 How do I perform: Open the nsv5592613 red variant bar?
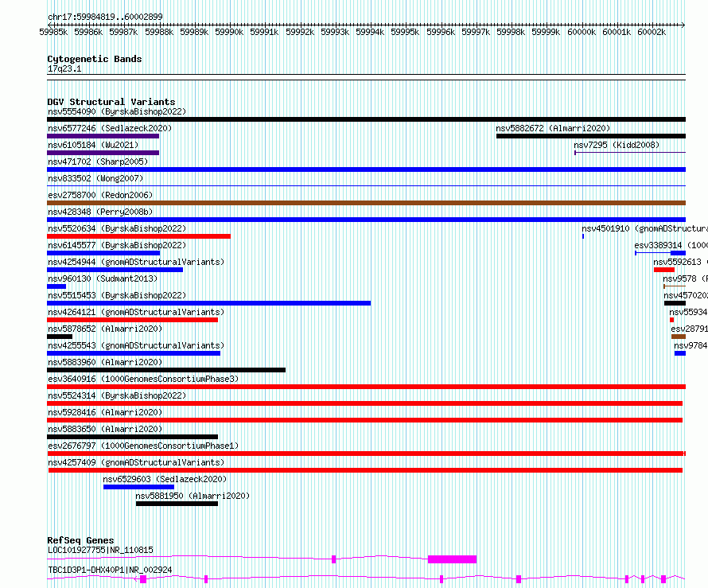point(664,270)
